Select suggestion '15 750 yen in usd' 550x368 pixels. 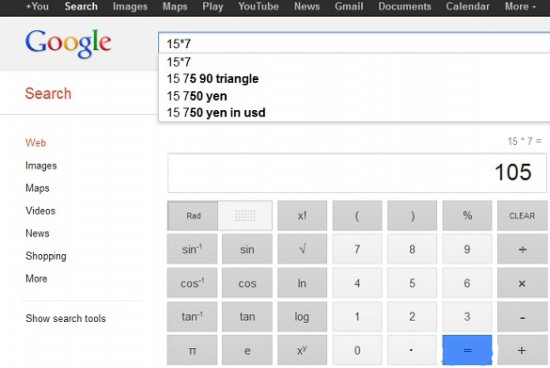354,113
